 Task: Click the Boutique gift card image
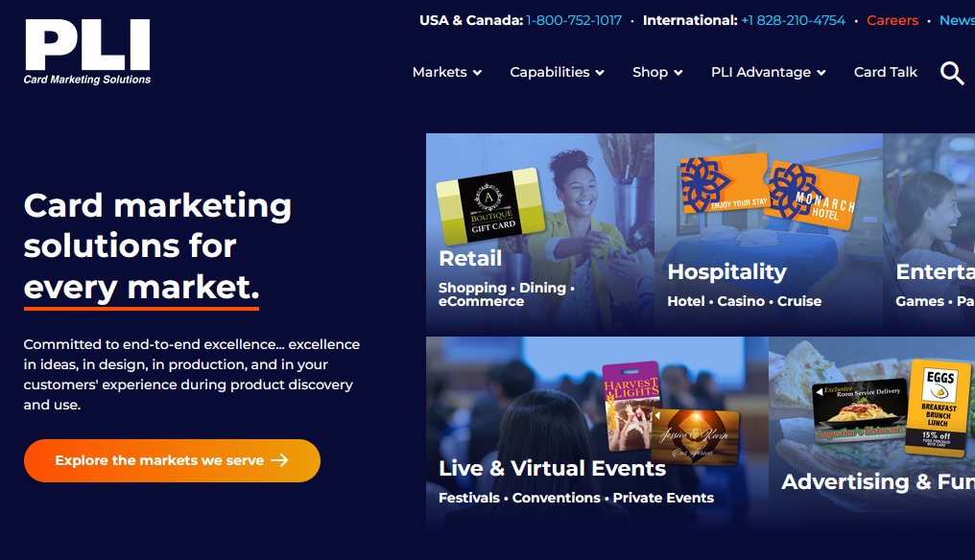click(x=490, y=206)
